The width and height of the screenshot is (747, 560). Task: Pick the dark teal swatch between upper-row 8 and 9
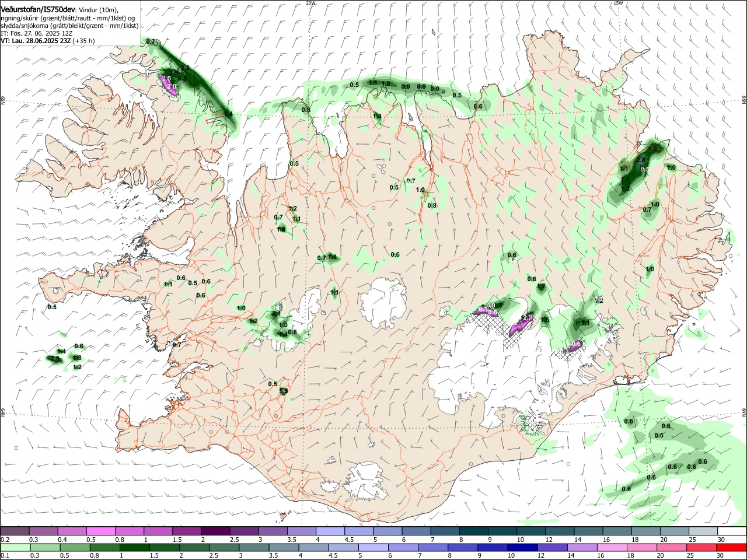(473, 531)
